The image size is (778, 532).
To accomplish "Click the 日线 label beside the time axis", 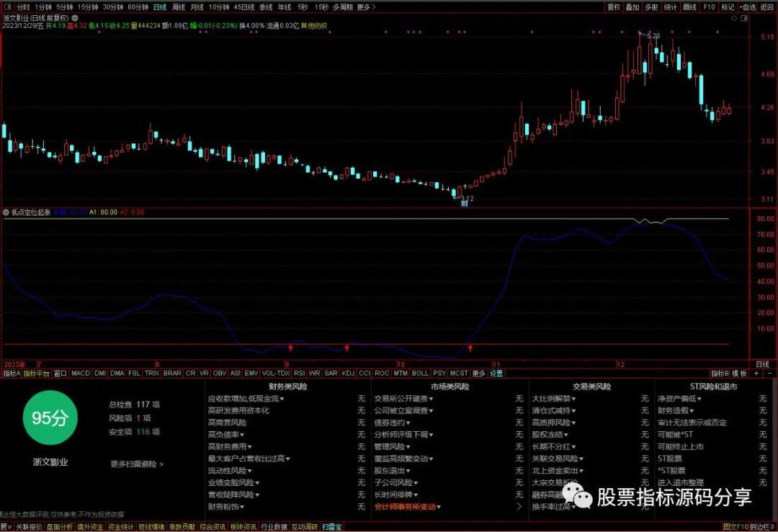I will point(762,364).
